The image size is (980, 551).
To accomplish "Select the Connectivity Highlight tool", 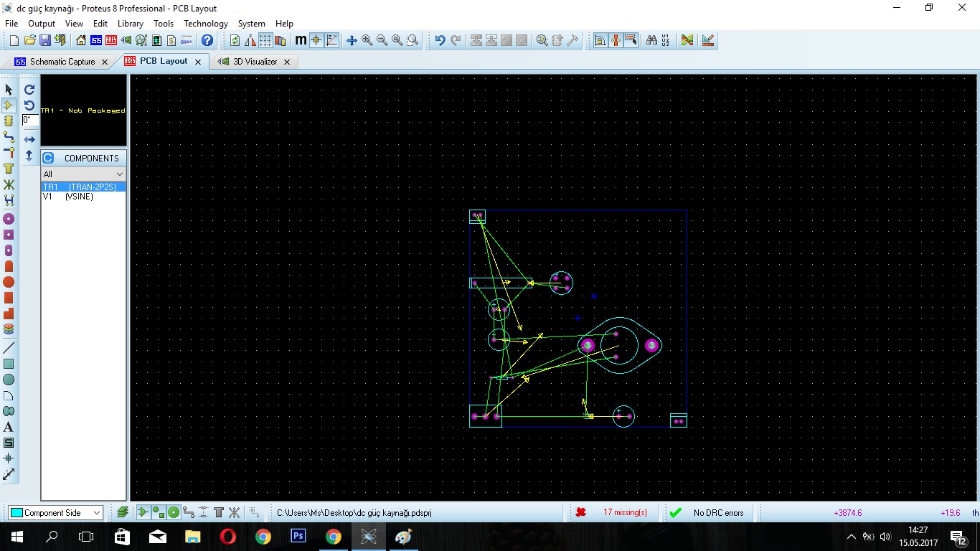I will pos(9,200).
